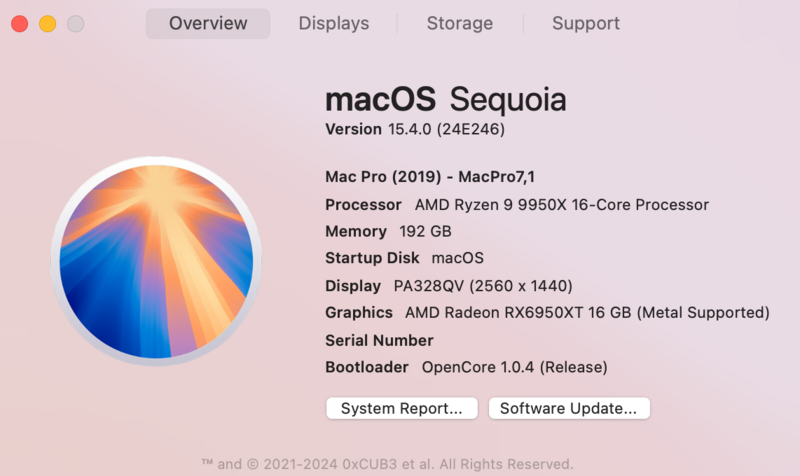800x476 pixels.
Task: Select the Storage tab
Action: pos(460,23)
